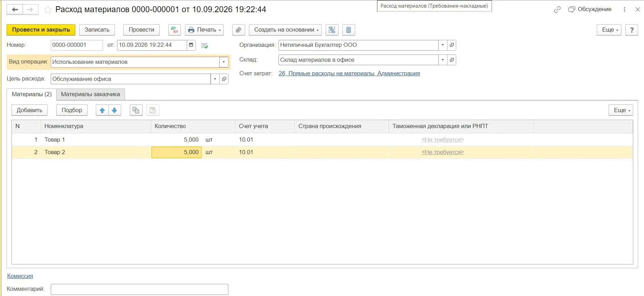Select the Товар 1 row cell
This screenshot has height=296, width=644.
(96, 140)
